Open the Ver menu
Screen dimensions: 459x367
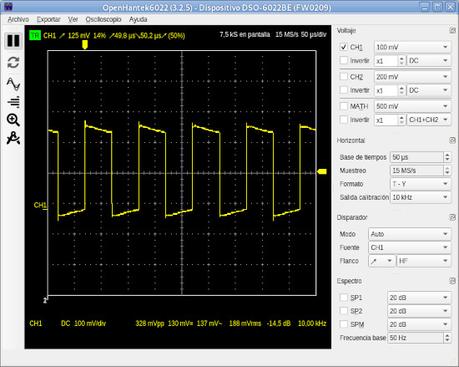[73, 19]
